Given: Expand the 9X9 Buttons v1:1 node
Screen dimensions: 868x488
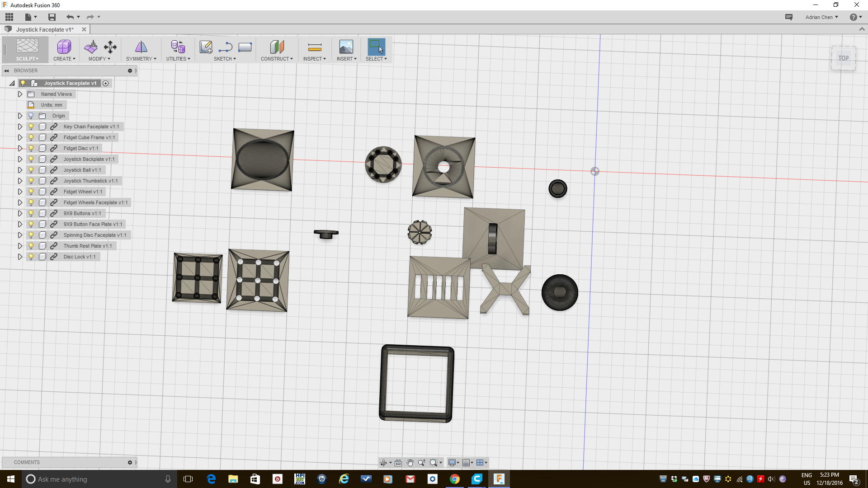Looking at the screenshot, I should (x=20, y=213).
